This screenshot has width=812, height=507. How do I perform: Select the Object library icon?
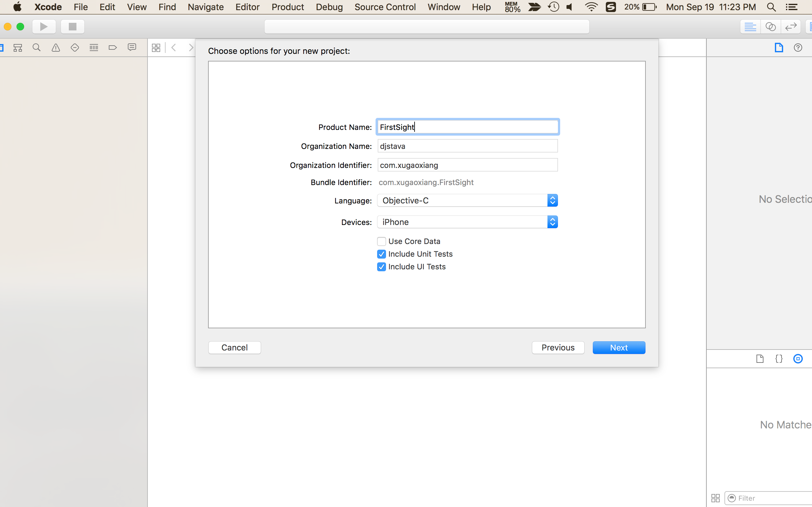click(798, 359)
